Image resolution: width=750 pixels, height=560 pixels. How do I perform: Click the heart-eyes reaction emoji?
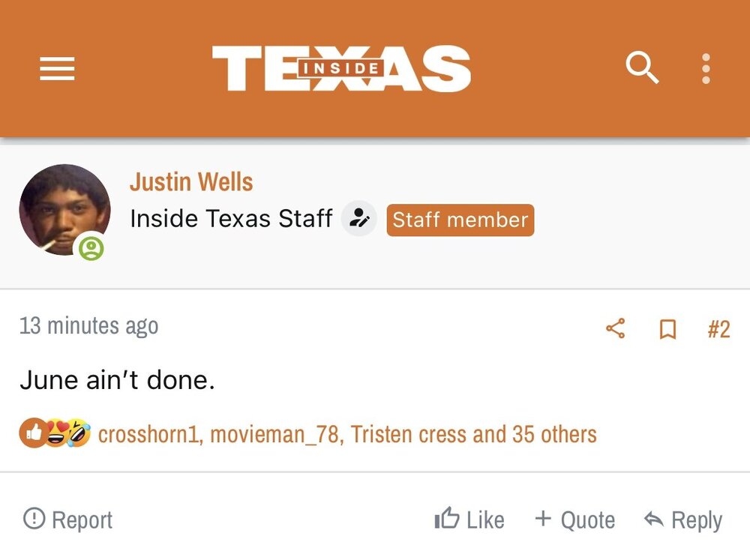[x=55, y=433]
